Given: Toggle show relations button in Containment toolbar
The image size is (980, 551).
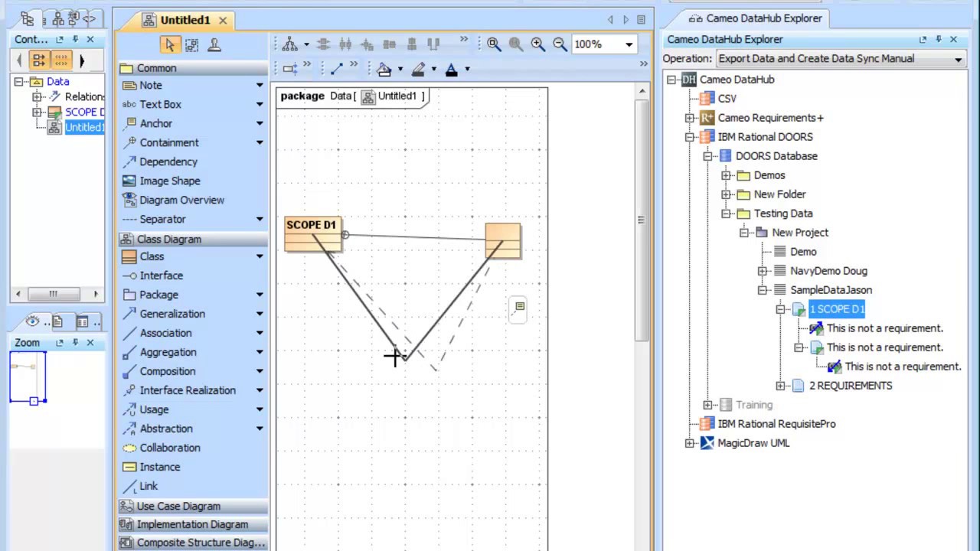Looking at the screenshot, I should click(39, 60).
